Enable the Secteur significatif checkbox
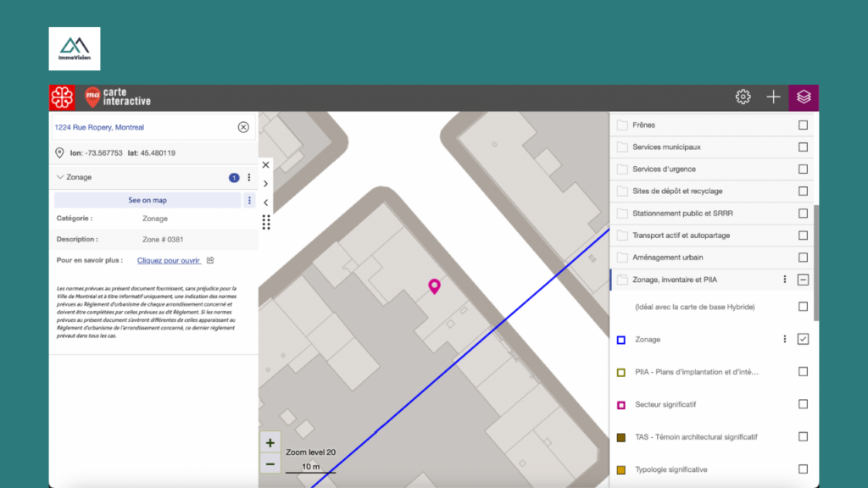This screenshot has width=868, height=488. point(803,404)
